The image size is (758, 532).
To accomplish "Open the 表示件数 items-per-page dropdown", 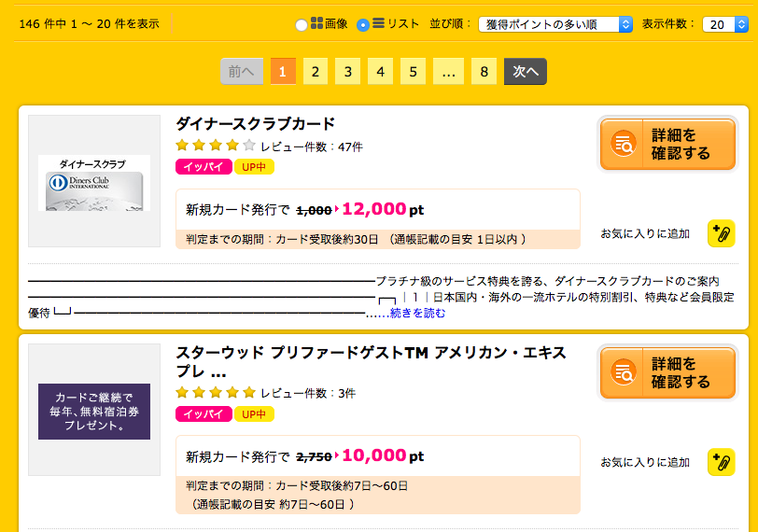I will (x=725, y=24).
